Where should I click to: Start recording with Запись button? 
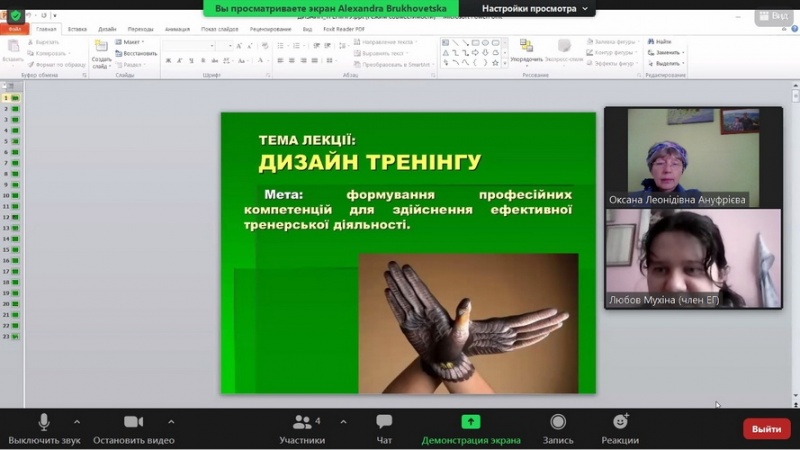coord(558,423)
